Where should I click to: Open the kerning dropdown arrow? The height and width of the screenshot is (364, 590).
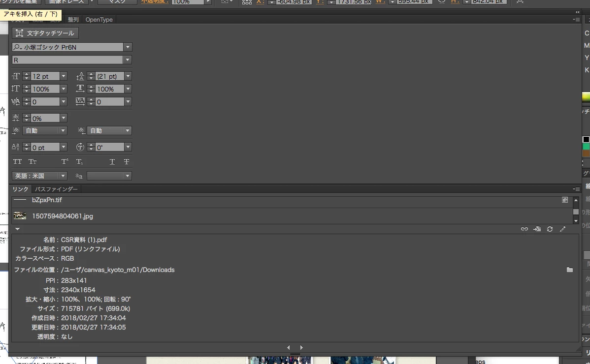pos(64,102)
